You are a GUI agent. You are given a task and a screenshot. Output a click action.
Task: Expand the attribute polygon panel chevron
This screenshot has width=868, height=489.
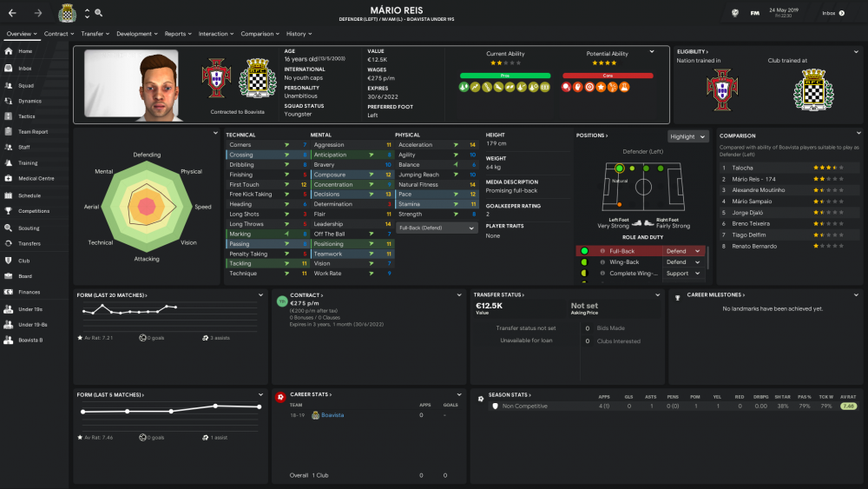point(215,133)
